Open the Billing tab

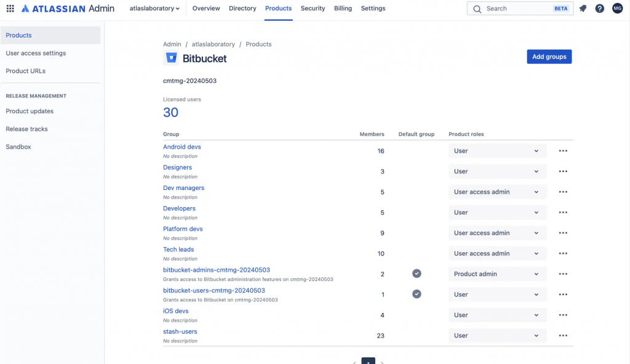(343, 9)
